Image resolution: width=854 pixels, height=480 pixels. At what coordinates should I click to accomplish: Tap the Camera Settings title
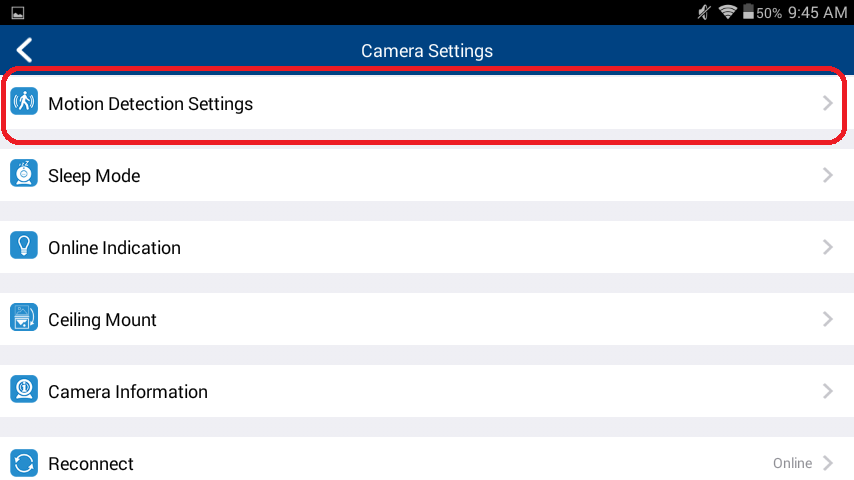pyautogui.click(x=427, y=51)
